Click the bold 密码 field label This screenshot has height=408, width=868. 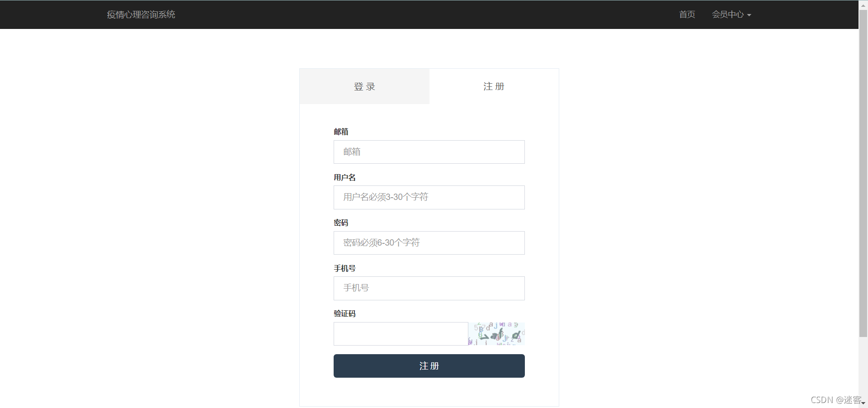pos(341,223)
